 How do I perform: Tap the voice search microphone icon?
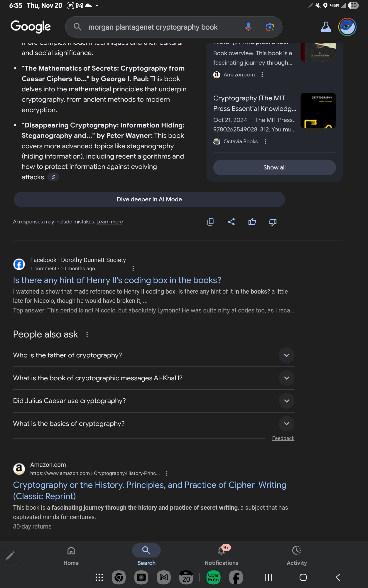point(248,27)
